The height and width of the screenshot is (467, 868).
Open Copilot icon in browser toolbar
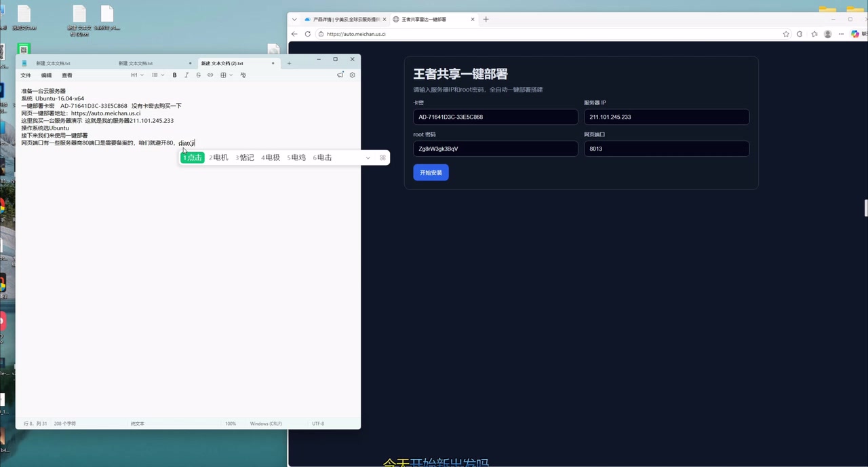point(855,34)
